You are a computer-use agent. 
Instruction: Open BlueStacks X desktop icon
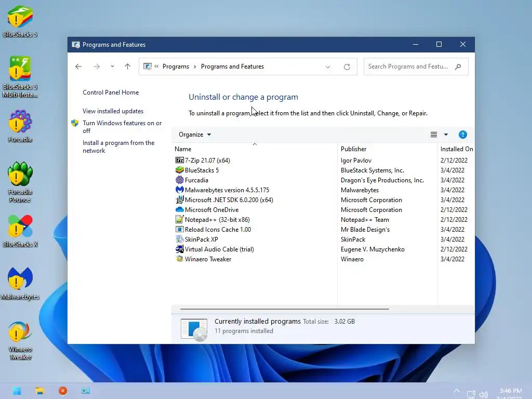pyautogui.click(x=20, y=231)
